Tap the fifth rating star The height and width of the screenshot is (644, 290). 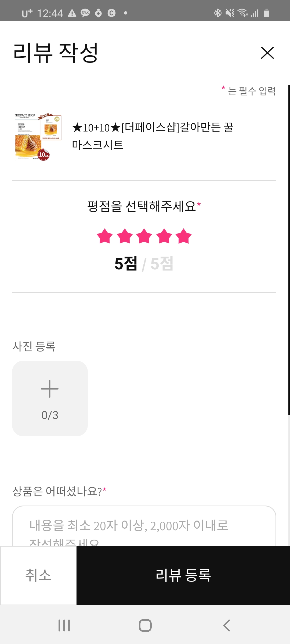point(184,236)
